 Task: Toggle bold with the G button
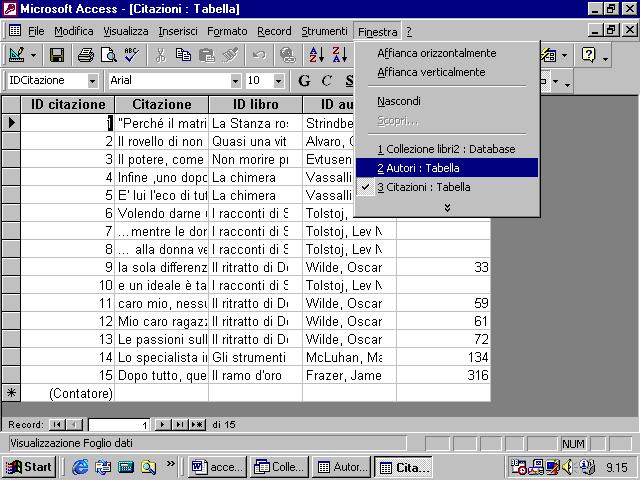[x=304, y=81]
